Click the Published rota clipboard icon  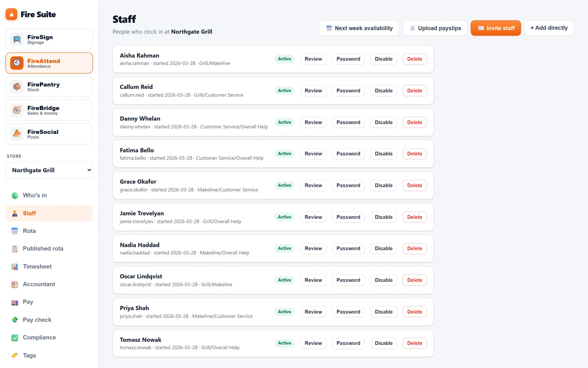pyautogui.click(x=15, y=249)
